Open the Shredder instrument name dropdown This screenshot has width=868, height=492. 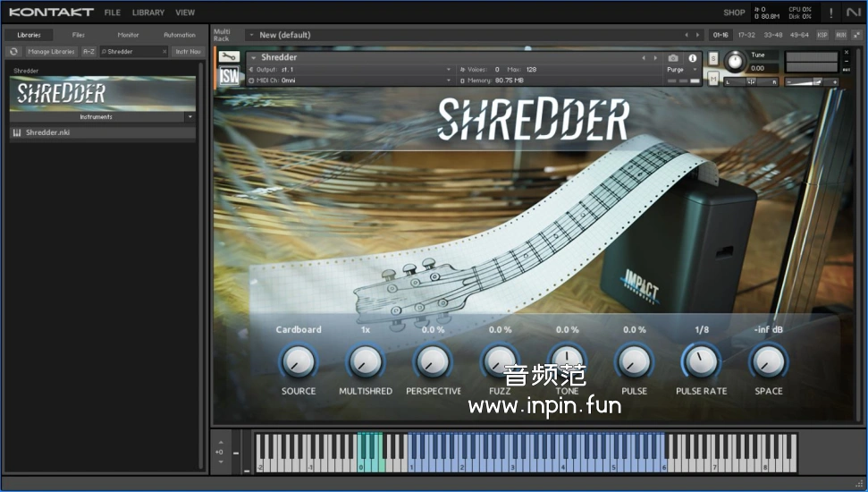254,57
